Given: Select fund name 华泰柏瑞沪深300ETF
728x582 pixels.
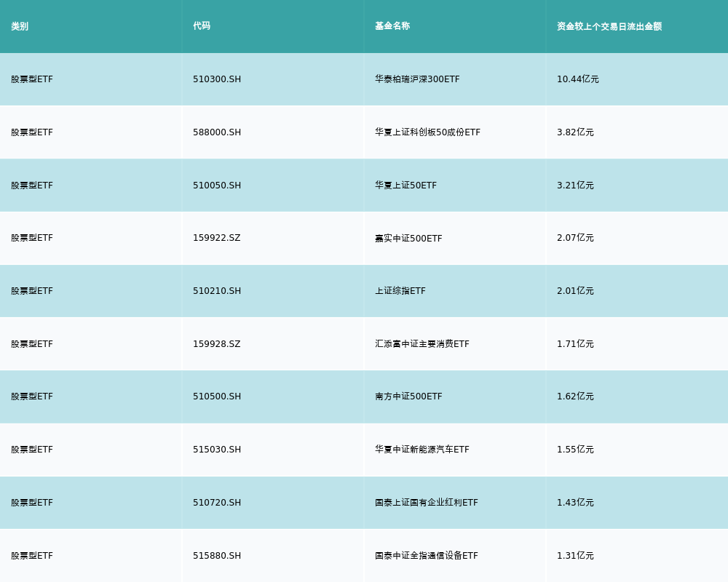Looking at the screenshot, I should [417, 79].
